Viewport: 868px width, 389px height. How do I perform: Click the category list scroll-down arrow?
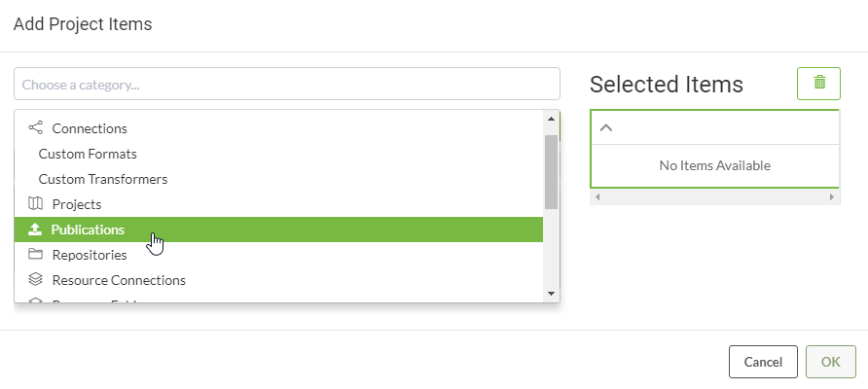[551, 294]
